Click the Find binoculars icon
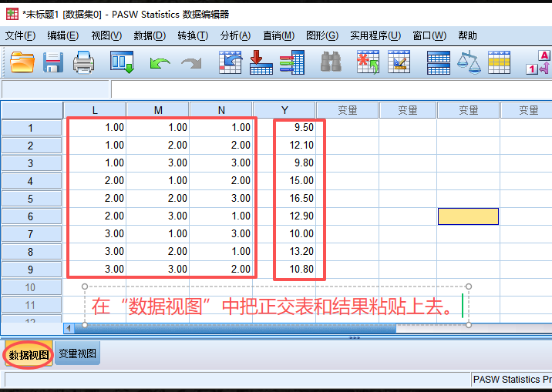 [x=331, y=62]
